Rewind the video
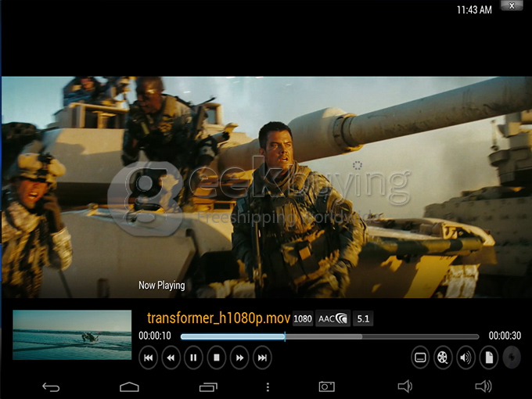532x399 pixels. [171, 358]
